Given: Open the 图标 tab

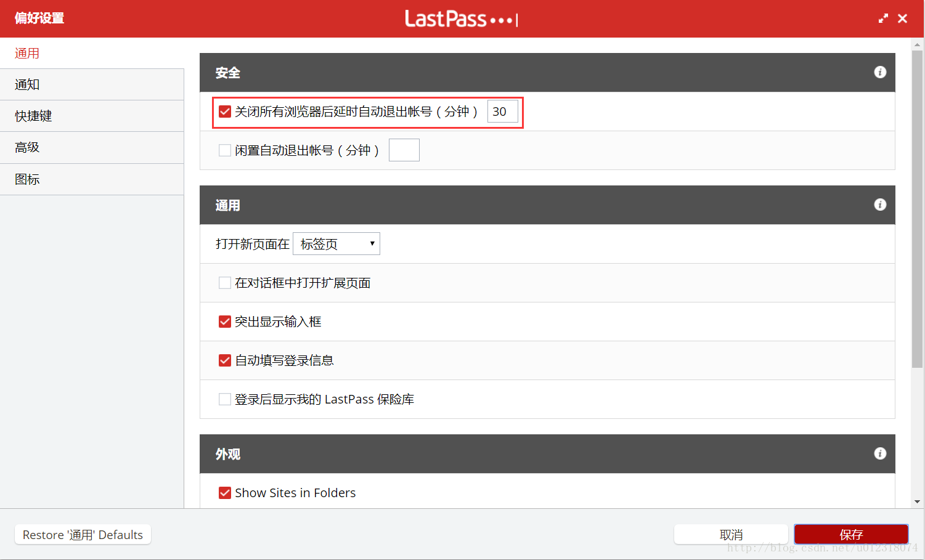Looking at the screenshot, I should point(92,179).
